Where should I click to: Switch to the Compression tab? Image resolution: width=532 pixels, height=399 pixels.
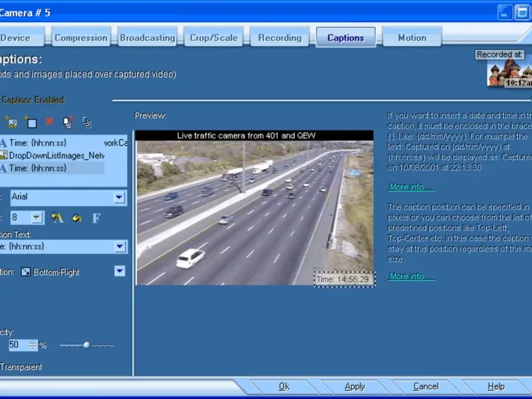pos(80,38)
